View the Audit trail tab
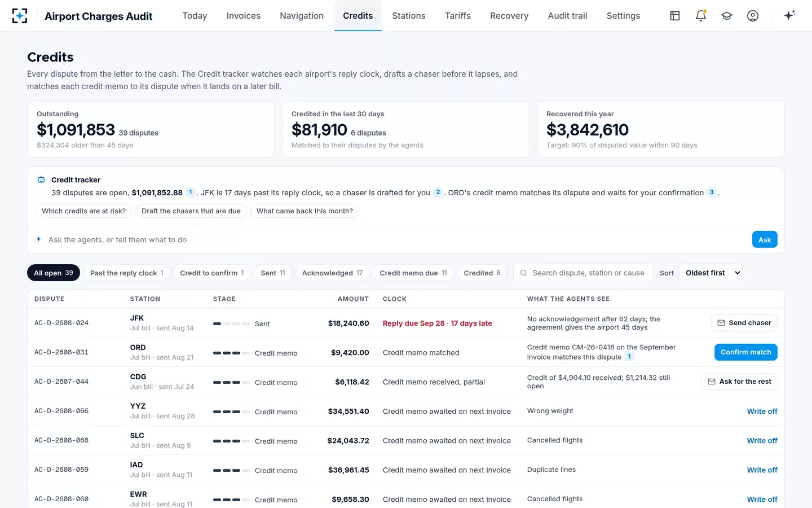This screenshot has width=812, height=508. click(568, 16)
